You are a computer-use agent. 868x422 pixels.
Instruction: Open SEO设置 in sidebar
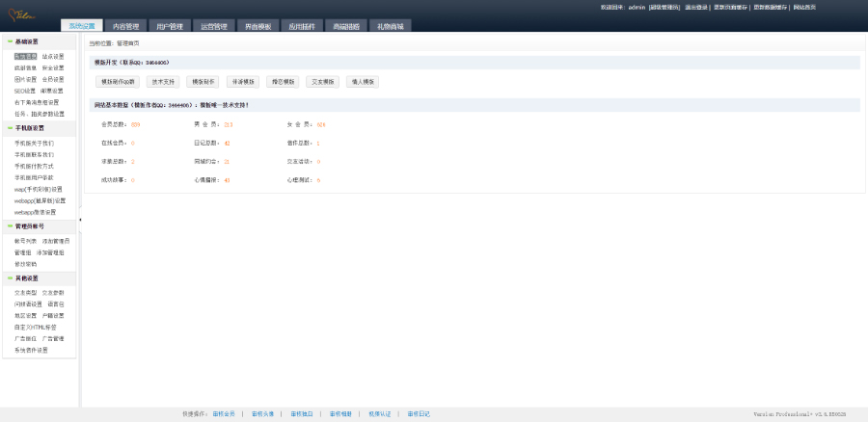coord(25,91)
